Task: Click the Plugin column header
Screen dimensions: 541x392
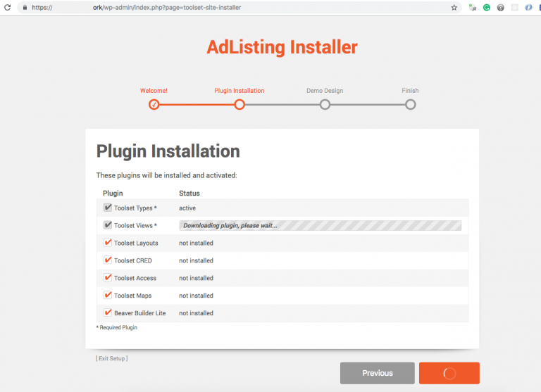Action: pos(113,194)
